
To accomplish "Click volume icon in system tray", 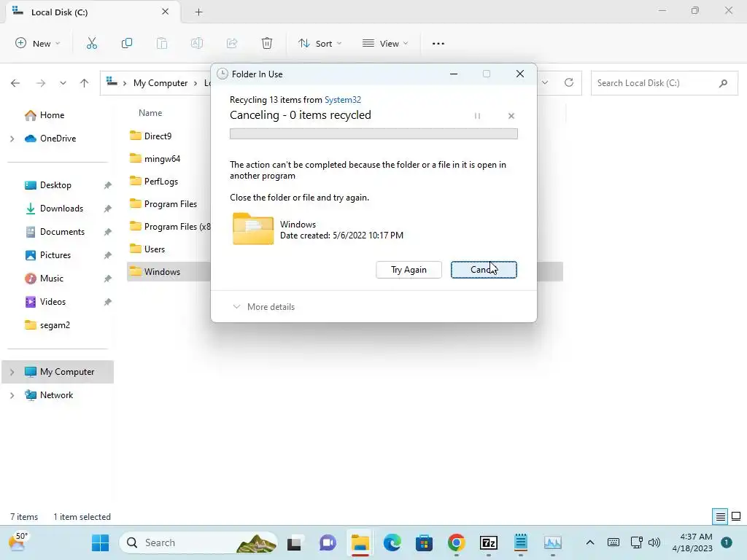I will click(x=654, y=542).
